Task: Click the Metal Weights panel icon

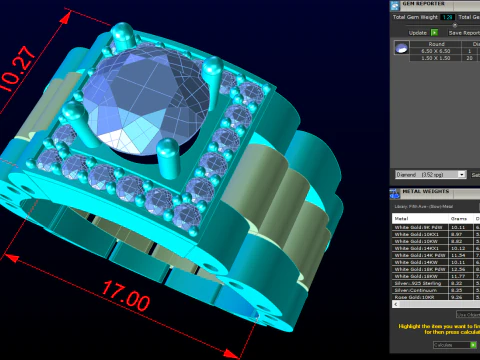Action: tap(395, 193)
